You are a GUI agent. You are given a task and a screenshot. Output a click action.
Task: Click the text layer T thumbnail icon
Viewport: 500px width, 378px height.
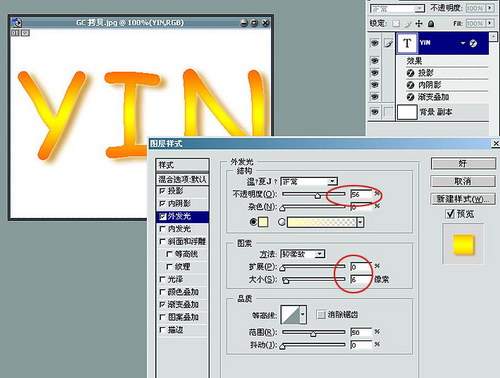(x=407, y=43)
